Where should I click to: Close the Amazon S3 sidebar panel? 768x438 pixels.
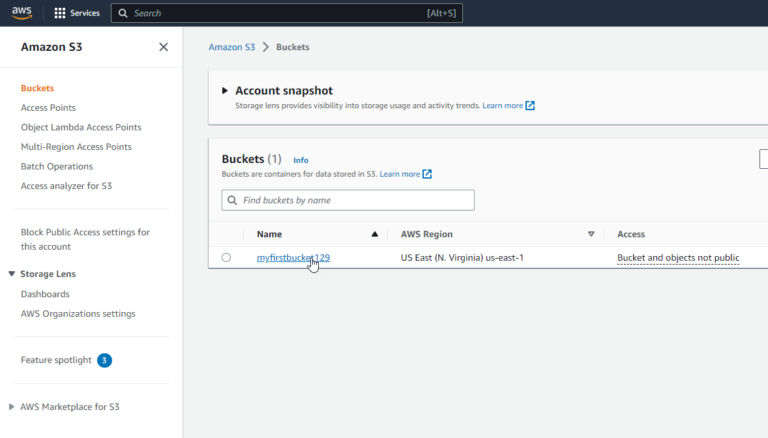[x=164, y=47]
